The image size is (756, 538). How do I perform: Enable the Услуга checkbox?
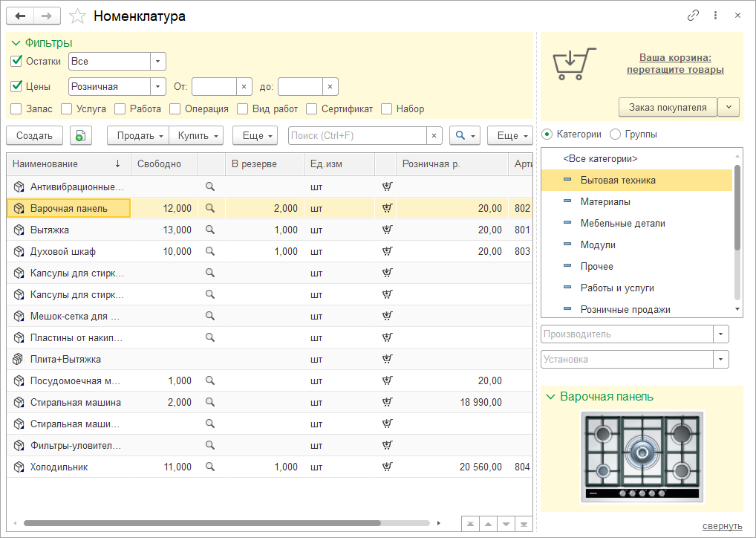pos(66,109)
